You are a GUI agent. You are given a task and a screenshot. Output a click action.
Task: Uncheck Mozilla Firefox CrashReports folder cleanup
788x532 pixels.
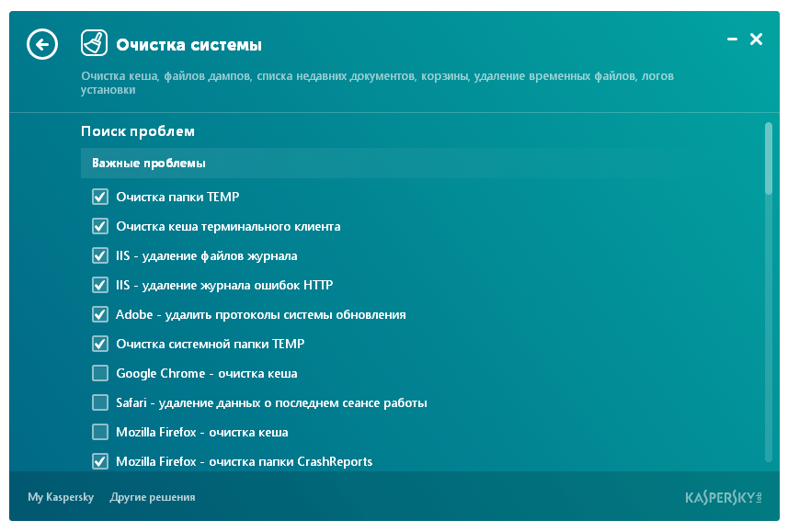99,461
